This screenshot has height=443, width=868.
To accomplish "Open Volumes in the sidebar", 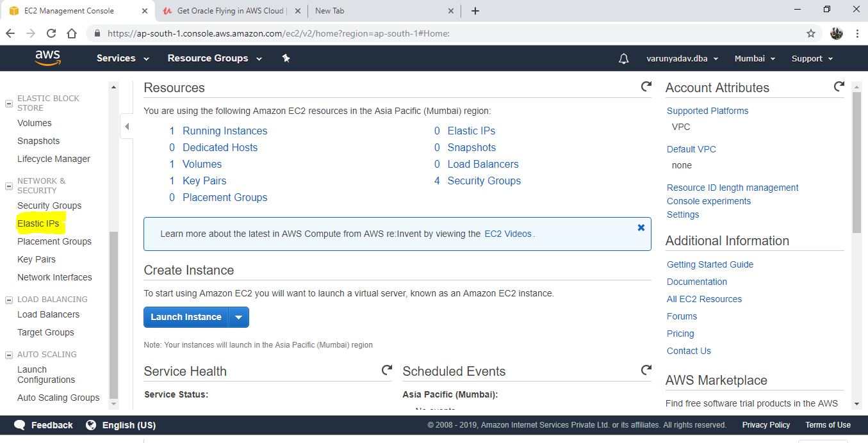I will click(x=35, y=123).
